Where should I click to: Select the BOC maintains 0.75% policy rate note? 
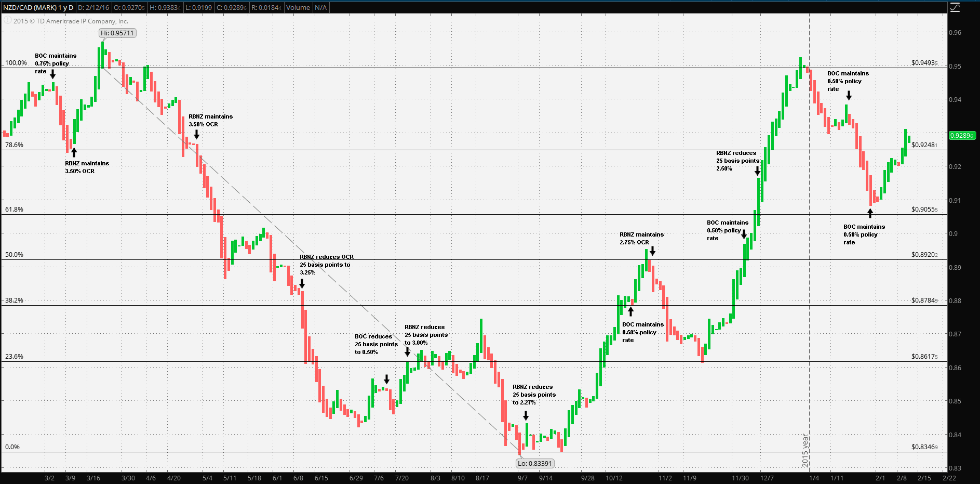pyautogui.click(x=56, y=63)
